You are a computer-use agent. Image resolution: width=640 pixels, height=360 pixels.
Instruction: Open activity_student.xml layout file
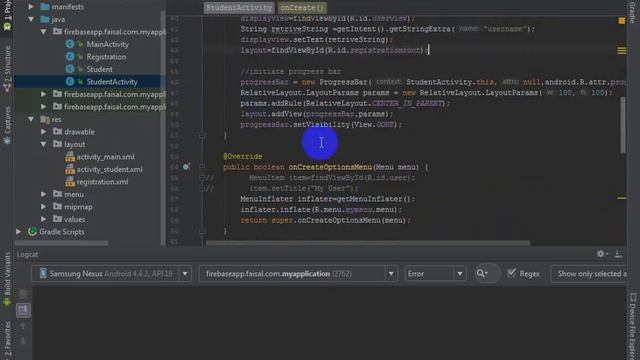(109, 169)
